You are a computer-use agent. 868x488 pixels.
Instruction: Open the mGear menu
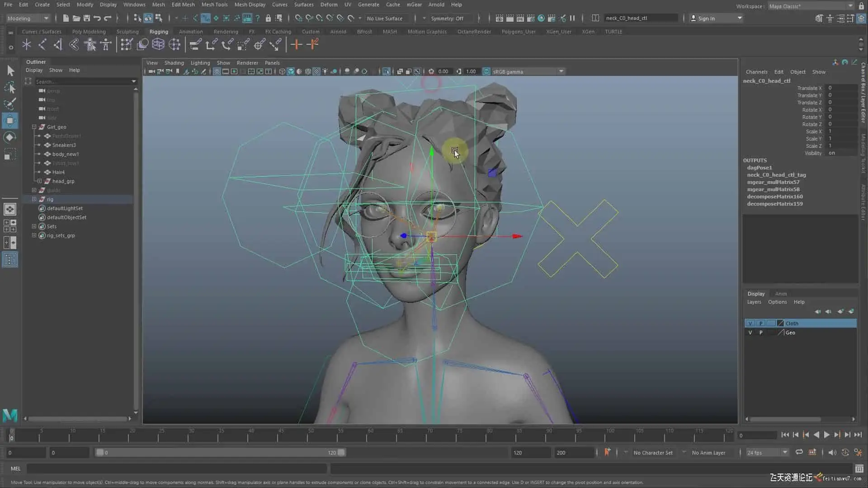414,5
